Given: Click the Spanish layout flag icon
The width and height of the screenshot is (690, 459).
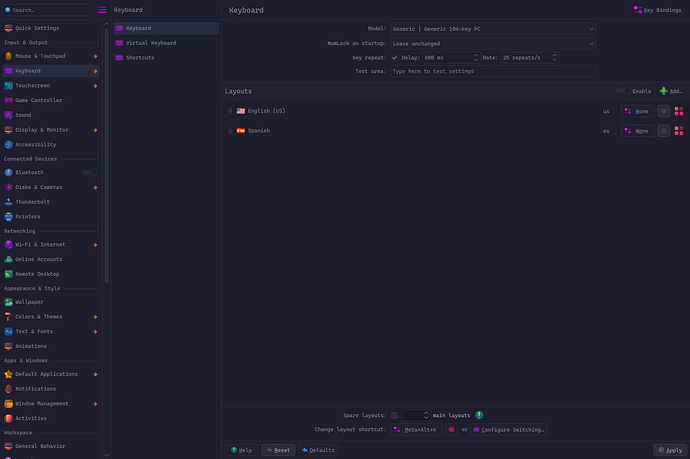Looking at the screenshot, I should pyautogui.click(x=241, y=131).
